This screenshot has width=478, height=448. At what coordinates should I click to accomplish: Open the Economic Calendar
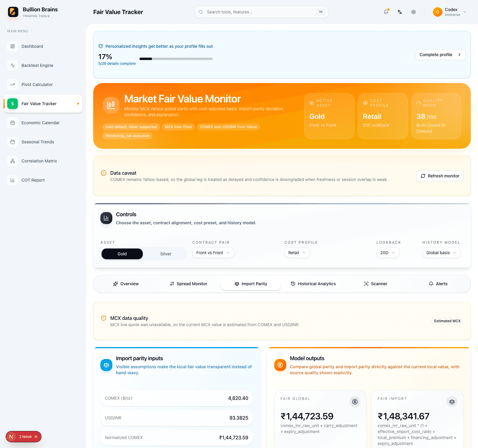pos(40,123)
